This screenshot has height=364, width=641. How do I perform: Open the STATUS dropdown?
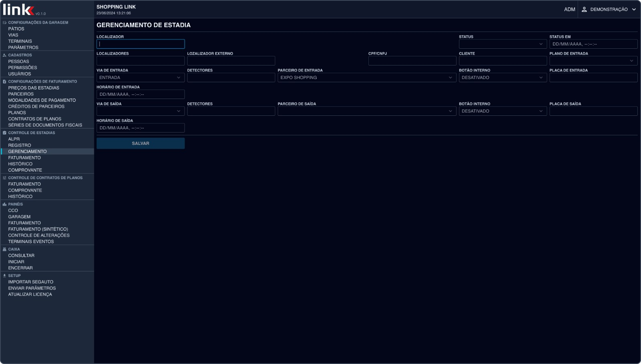click(503, 44)
